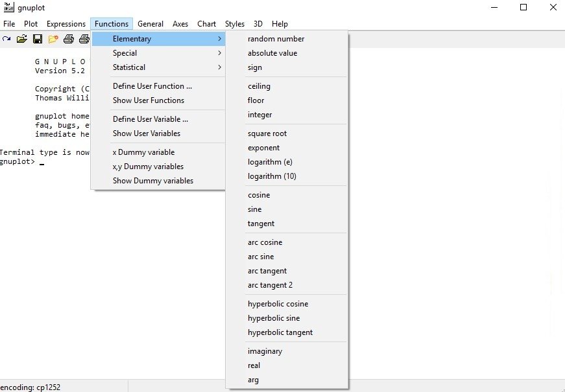This screenshot has width=565, height=392.
Task: Insert the hyperbolic sine function
Action: (x=287, y=318)
